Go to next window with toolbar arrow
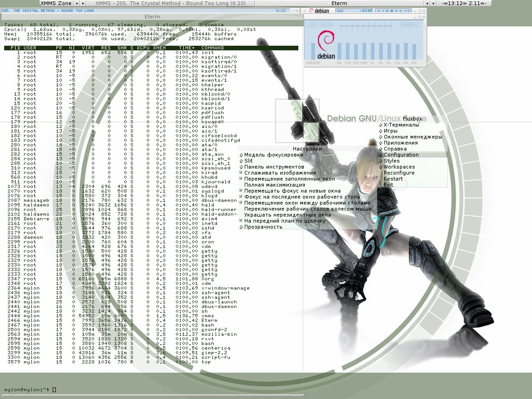 (x=433, y=3)
